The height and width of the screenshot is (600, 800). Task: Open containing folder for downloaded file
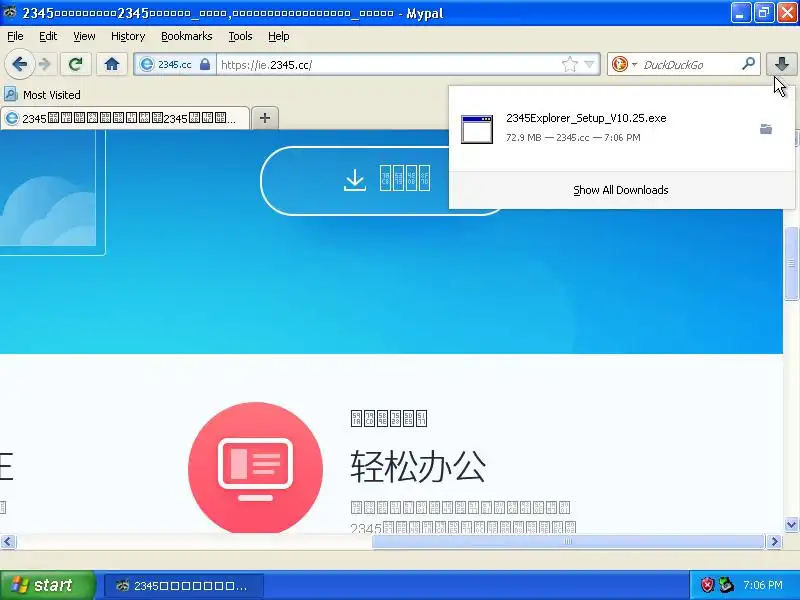click(x=766, y=129)
